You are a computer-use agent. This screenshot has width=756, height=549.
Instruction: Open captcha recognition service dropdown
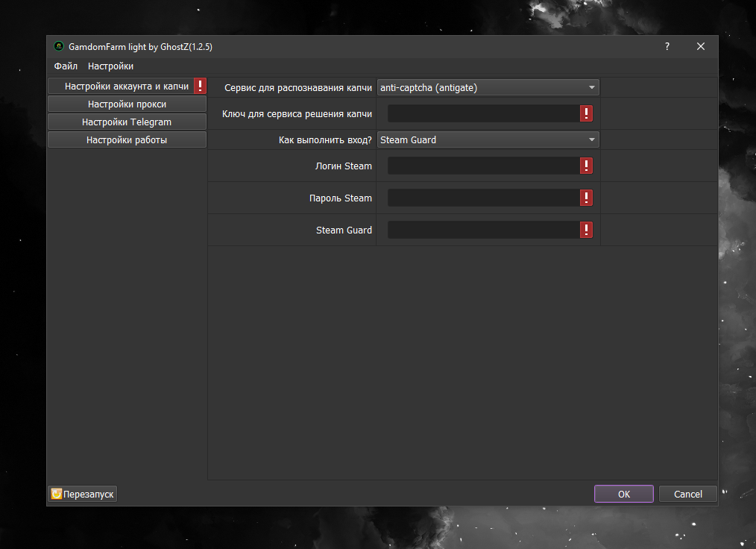click(488, 87)
